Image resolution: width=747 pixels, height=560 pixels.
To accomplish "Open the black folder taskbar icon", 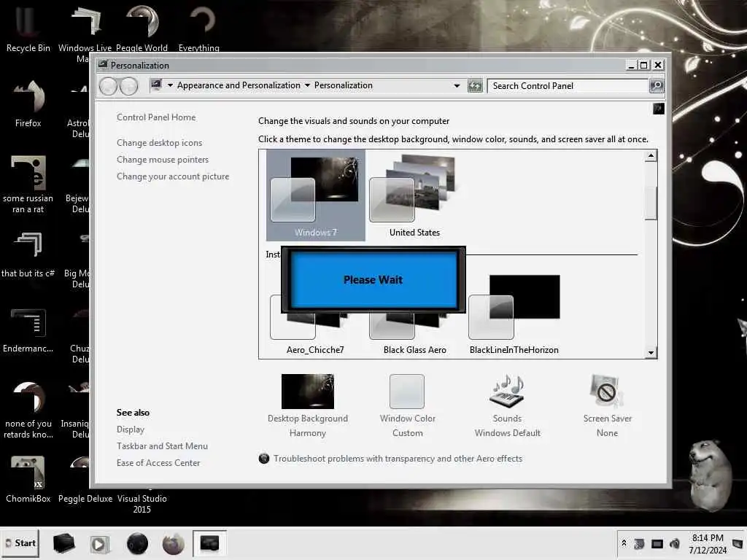I will 64,543.
